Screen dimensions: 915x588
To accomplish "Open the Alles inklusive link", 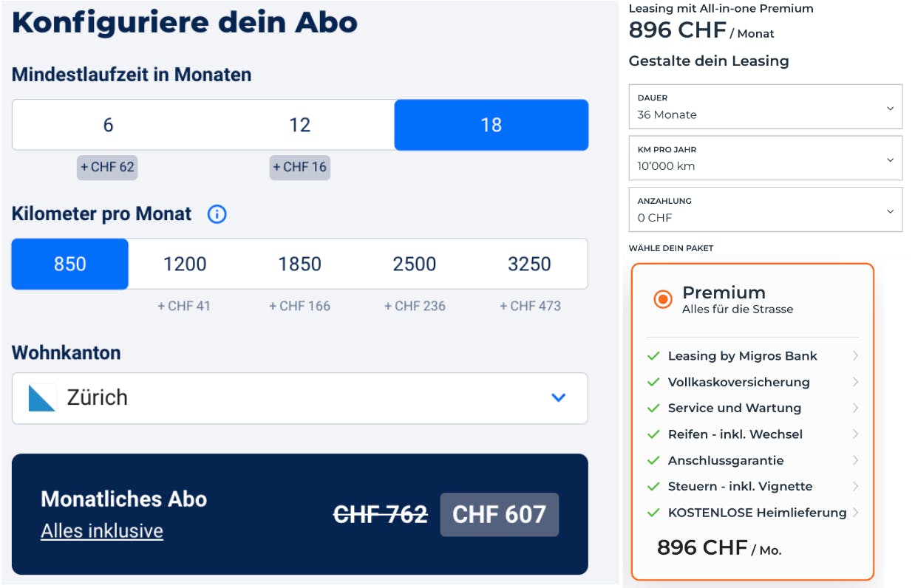I will click(101, 530).
